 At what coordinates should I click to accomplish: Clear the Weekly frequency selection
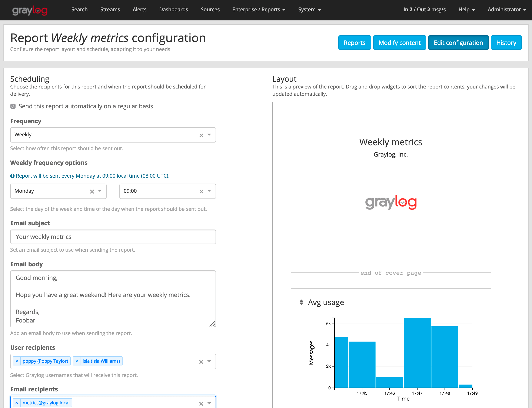(x=201, y=135)
